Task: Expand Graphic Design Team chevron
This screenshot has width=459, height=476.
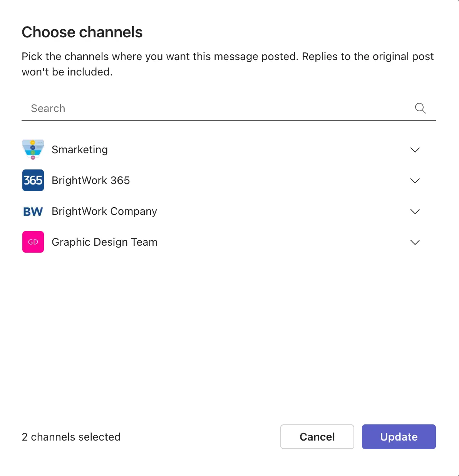Action: coord(415,242)
